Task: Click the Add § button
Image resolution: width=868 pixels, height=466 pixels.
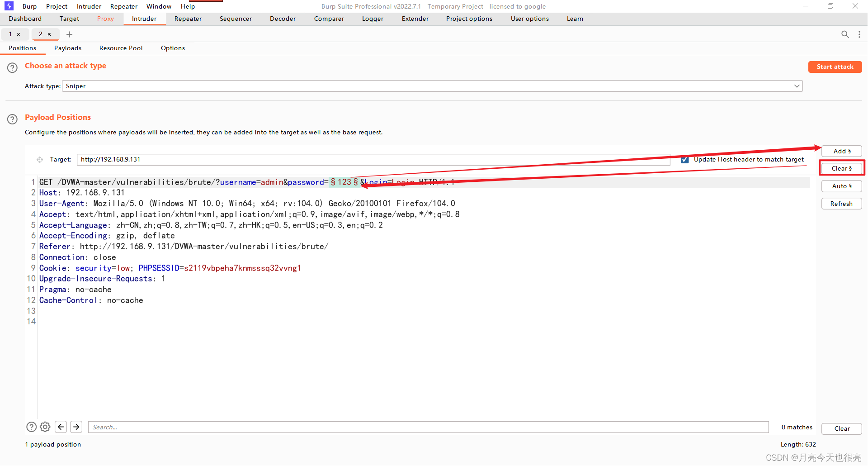Action: (842, 151)
